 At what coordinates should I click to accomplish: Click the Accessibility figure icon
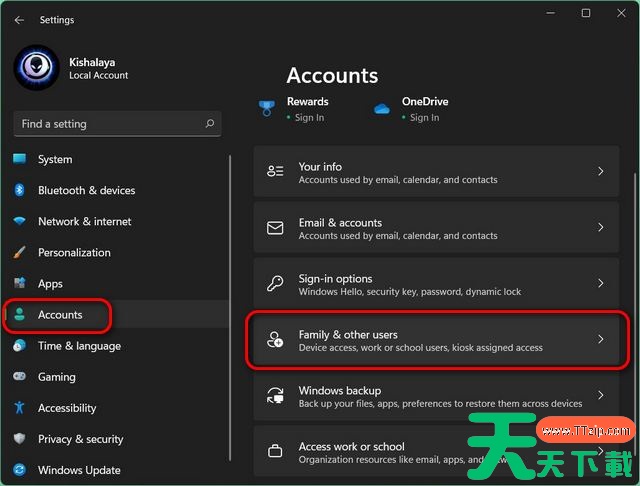19,408
